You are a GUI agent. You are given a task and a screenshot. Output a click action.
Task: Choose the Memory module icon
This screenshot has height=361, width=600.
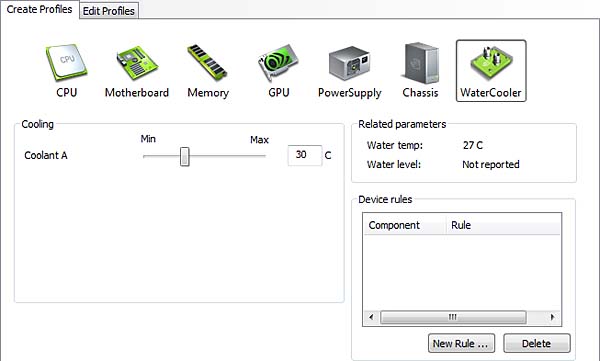click(207, 62)
